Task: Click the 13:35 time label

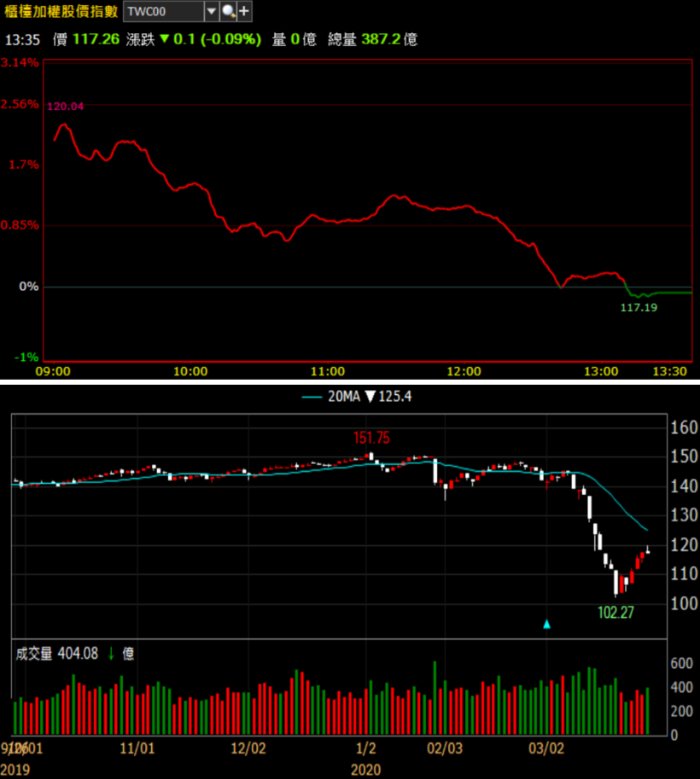Action: [22, 40]
